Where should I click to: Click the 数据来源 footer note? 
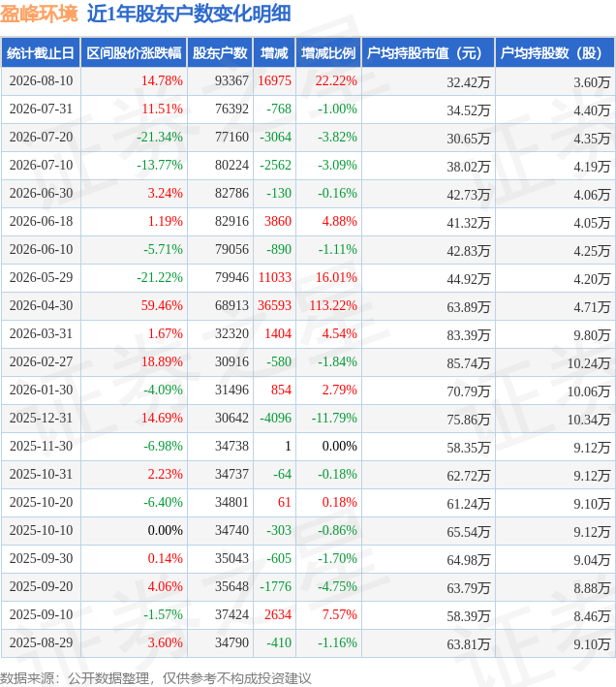point(155,678)
